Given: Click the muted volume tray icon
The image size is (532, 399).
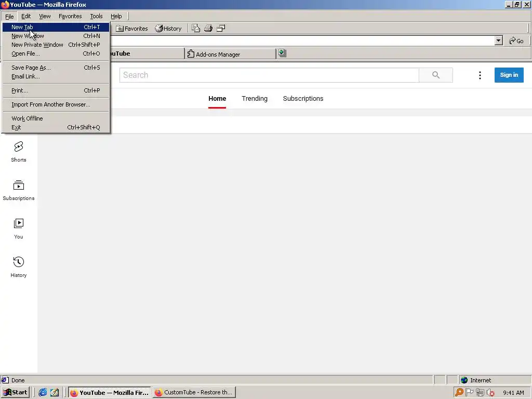Looking at the screenshot, I should [490, 393].
